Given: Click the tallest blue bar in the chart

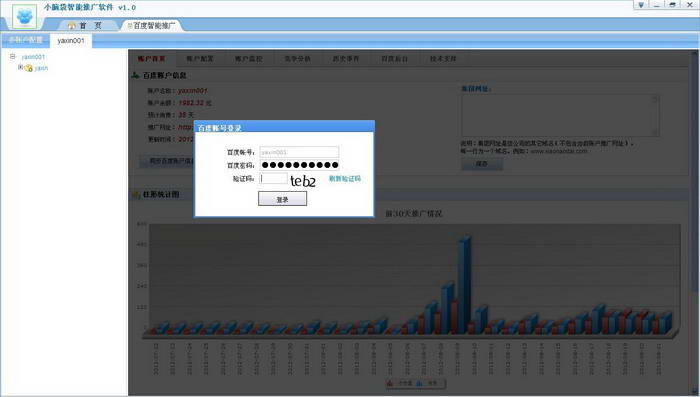Looking at the screenshot, I should [464, 285].
